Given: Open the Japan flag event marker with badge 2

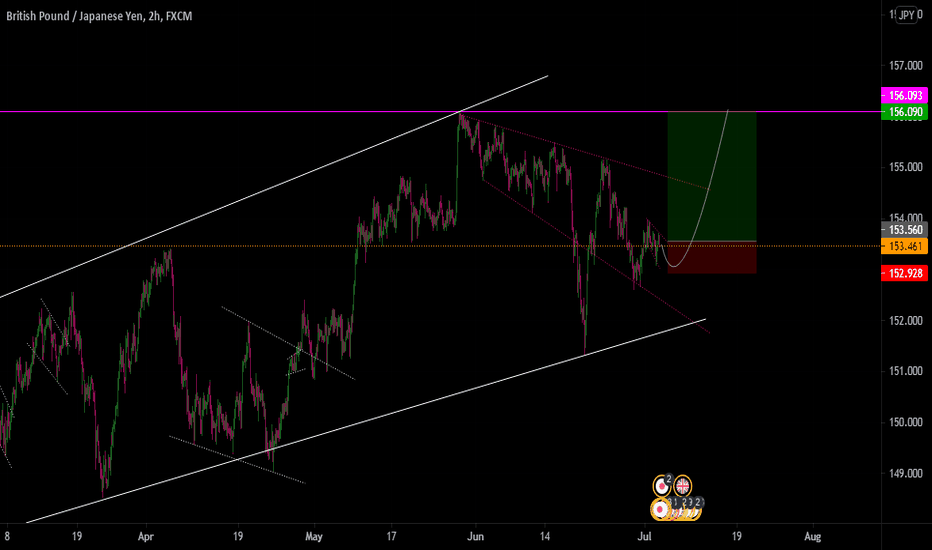Looking at the screenshot, I should [662, 486].
